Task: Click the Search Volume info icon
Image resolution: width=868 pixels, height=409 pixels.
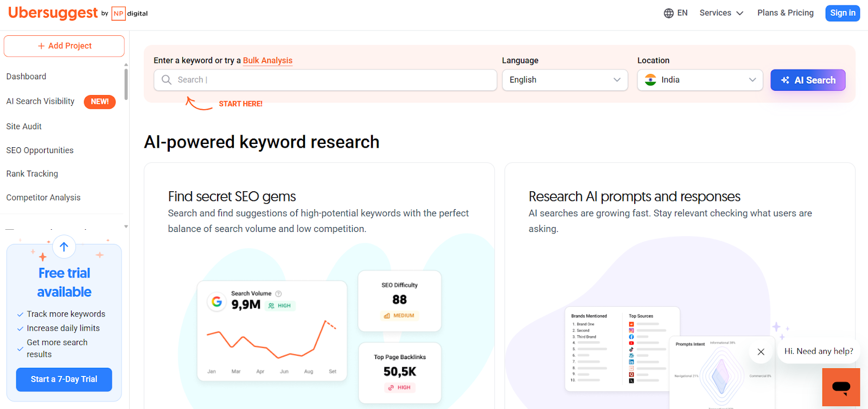Action: coord(278,294)
